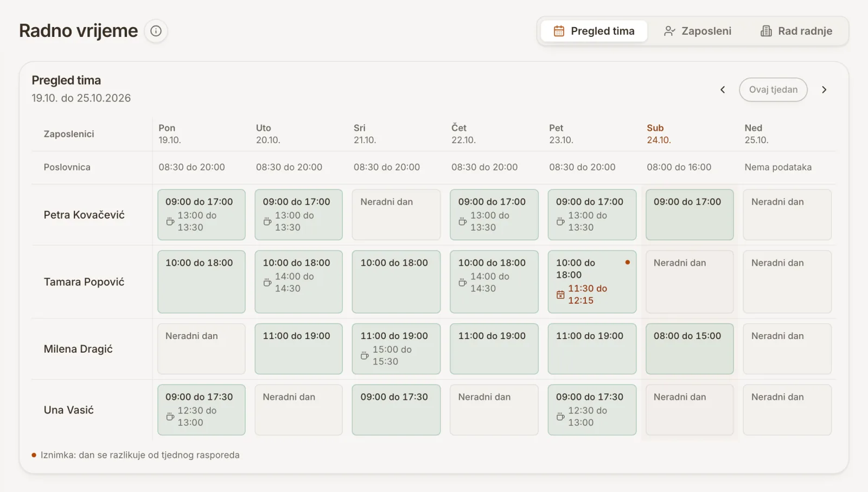
Task: Select Una Vasić's Tuesday Neradni dan cell
Action: pyautogui.click(x=298, y=410)
